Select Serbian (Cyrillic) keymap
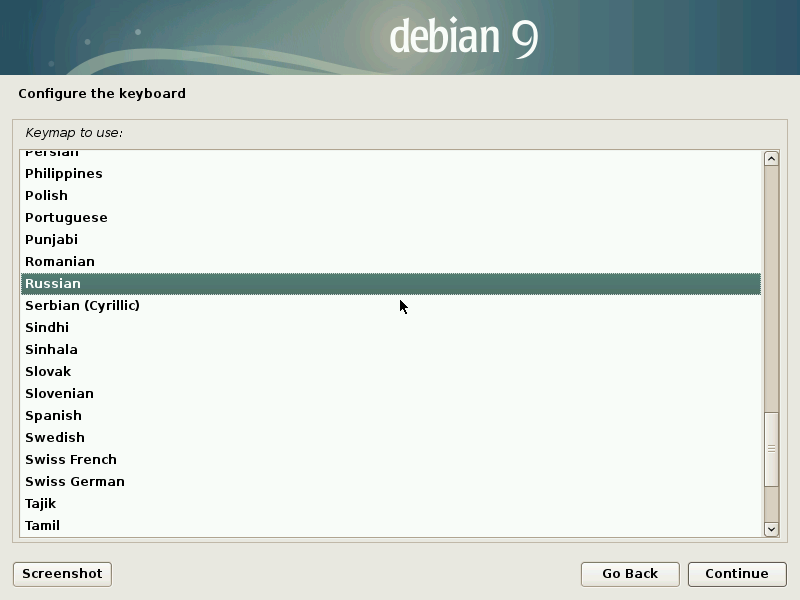The width and height of the screenshot is (800, 600). point(391,306)
